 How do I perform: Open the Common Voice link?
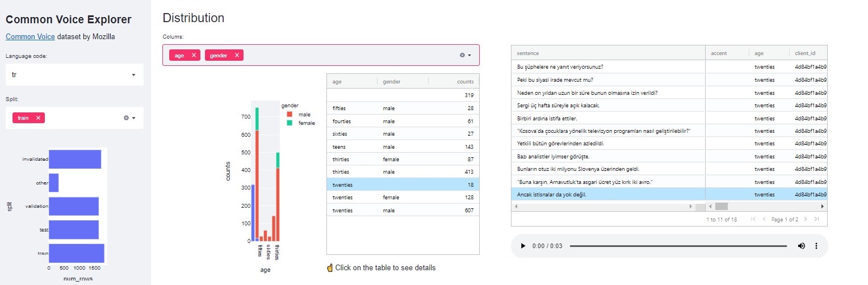point(30,37)
